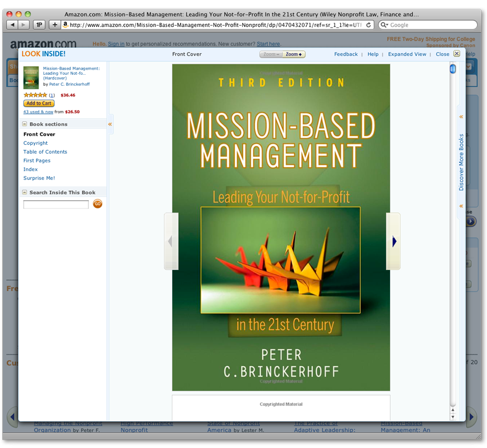Image resolution: width=487 pixels, height=448 pixels.
Task: Expand Discover More Books top chevron
Action: tap(461, 117)
